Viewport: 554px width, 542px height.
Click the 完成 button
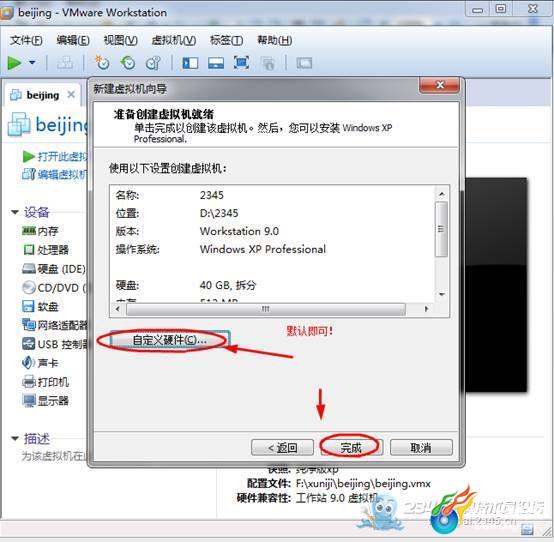tap(350, 447)
